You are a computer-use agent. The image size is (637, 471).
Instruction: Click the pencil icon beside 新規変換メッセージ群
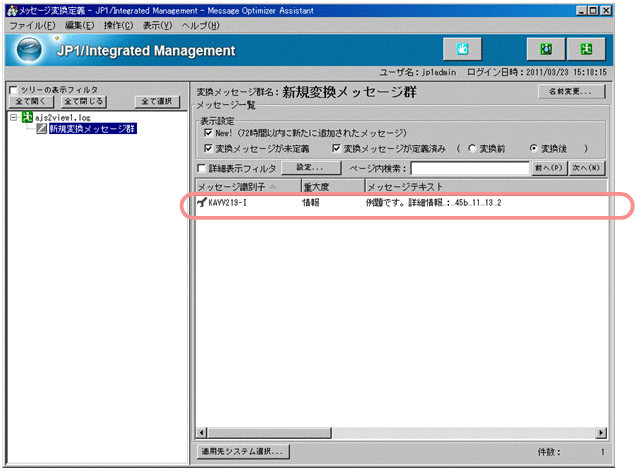pos(41,129)
